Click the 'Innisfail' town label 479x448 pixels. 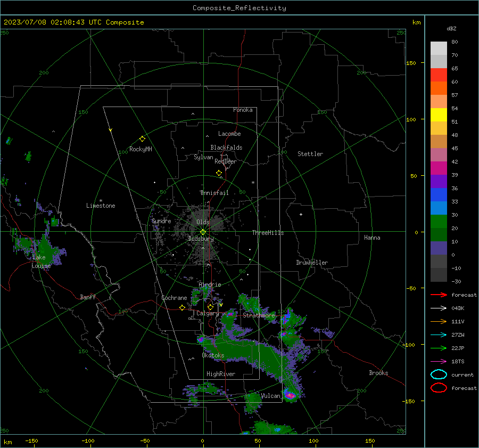click(x=214, y=193)
